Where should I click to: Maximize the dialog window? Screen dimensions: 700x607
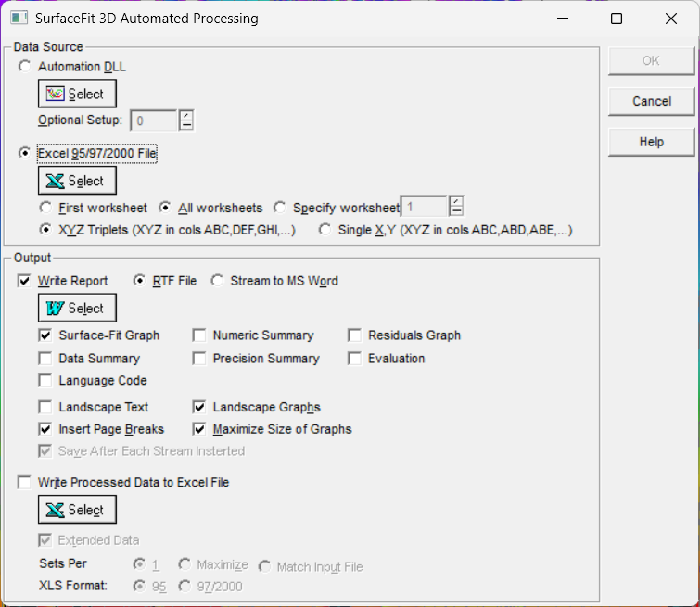(x=617, y=19)
